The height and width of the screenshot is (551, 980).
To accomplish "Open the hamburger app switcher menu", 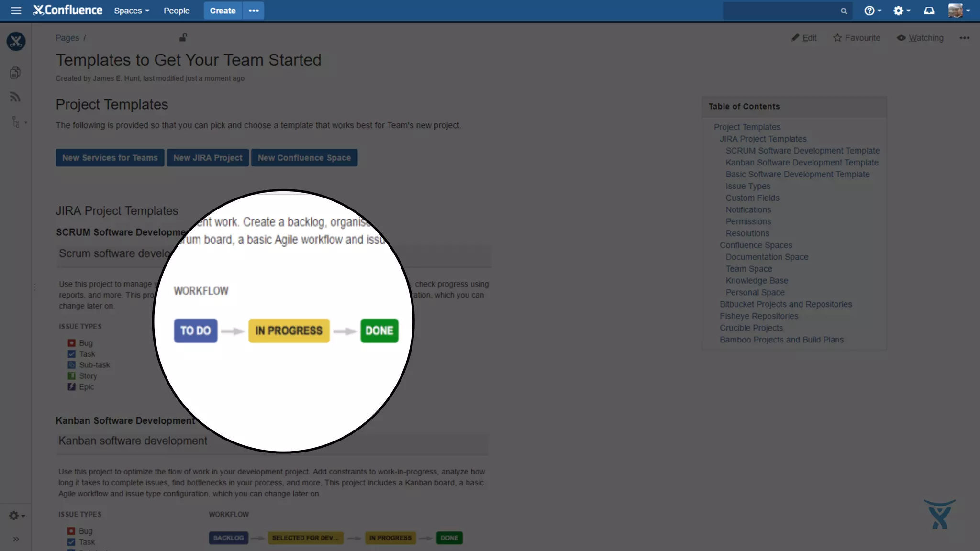I will [16, 11].
